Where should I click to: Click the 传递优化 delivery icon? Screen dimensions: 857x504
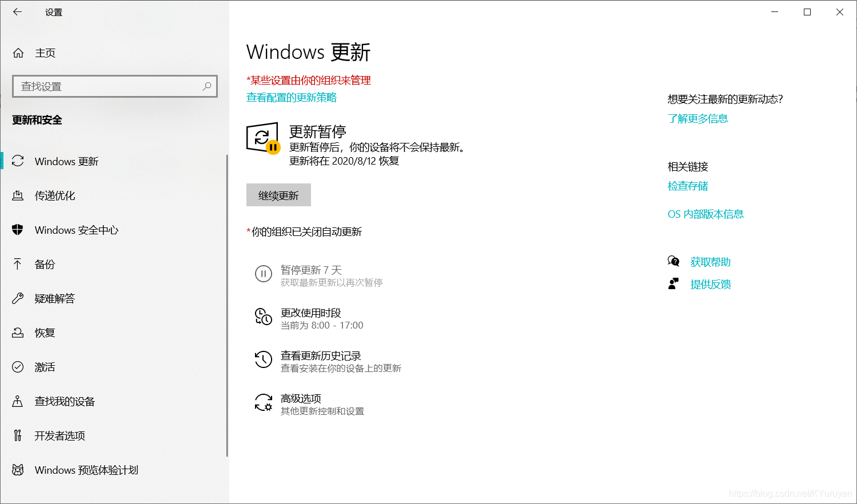click(18, 195)
